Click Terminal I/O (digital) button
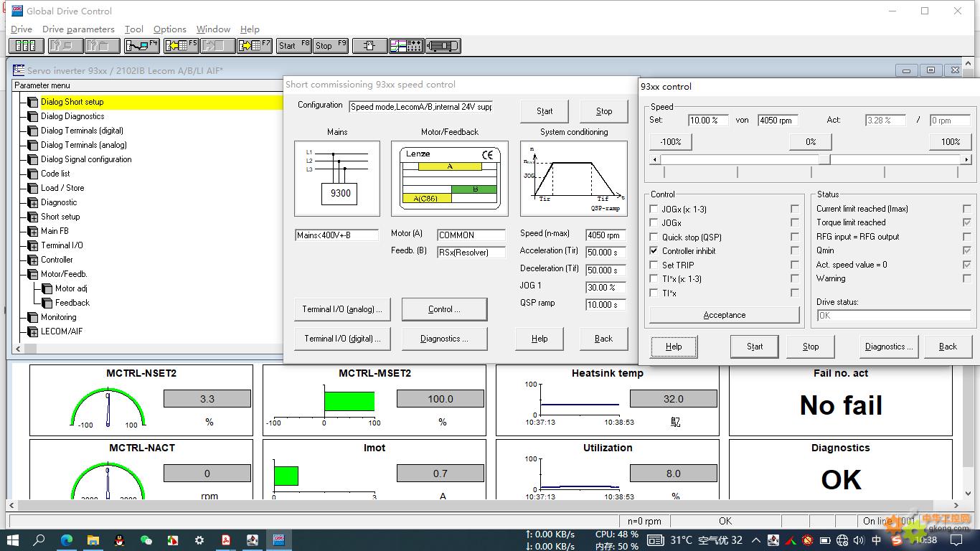 342,339
